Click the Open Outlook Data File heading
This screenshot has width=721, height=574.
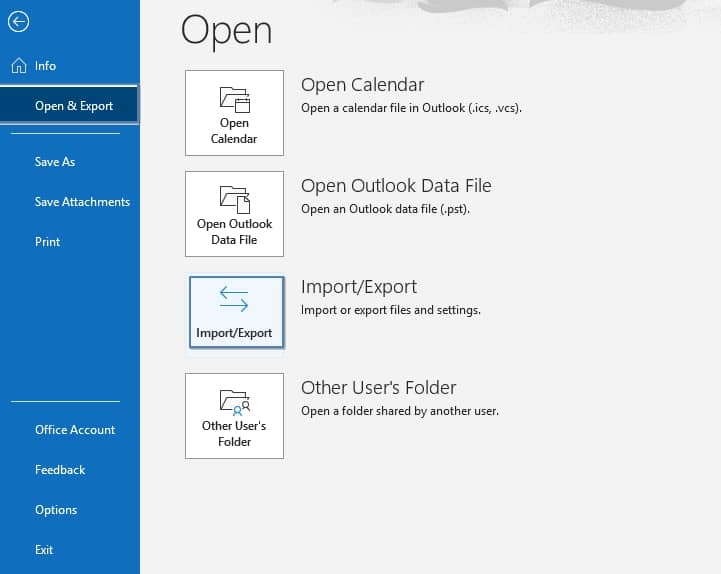[396, 186]
